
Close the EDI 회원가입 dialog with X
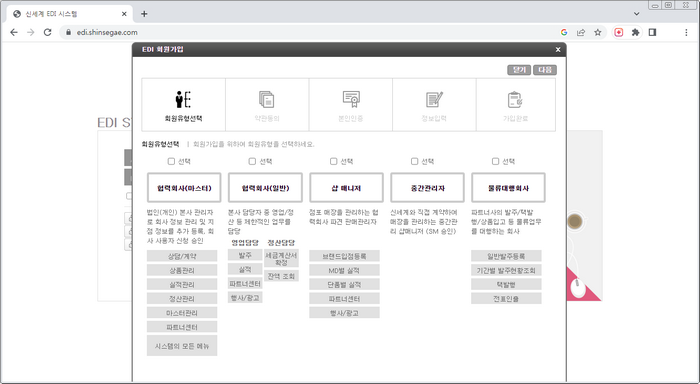pos(558,50)
